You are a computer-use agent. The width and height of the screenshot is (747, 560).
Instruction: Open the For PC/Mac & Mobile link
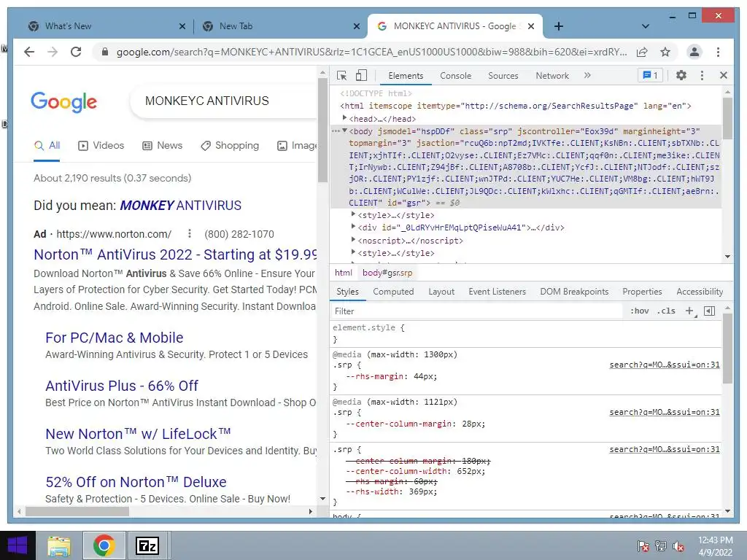click(115, 338)
